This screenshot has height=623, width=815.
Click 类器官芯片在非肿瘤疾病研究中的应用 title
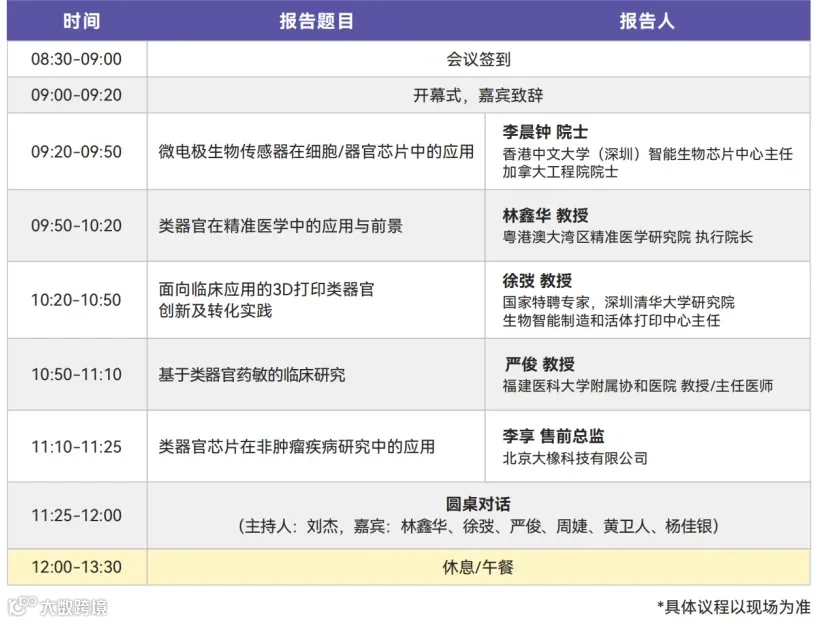coord(297,447)
